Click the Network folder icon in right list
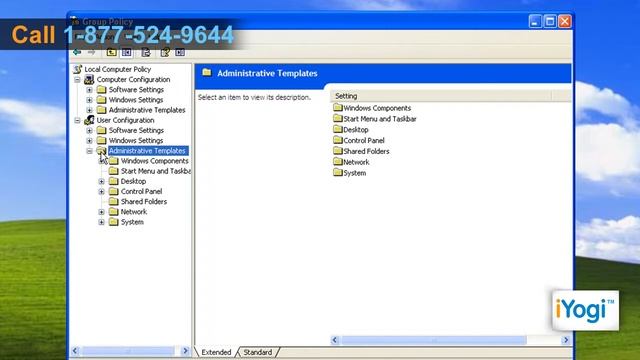 pos(338,162)
